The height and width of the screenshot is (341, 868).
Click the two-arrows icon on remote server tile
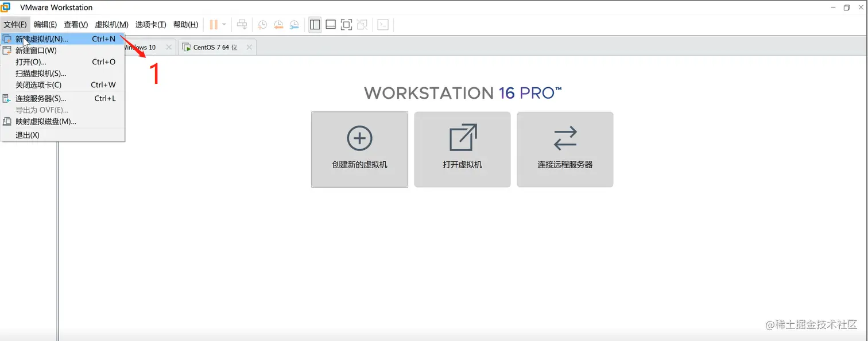(565, 138)
